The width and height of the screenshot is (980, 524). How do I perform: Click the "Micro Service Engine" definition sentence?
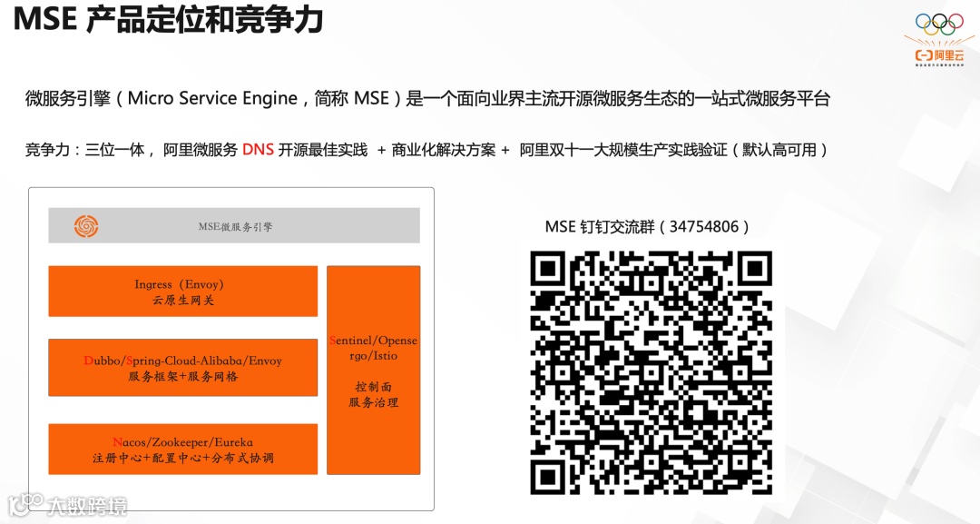[427, 98]
